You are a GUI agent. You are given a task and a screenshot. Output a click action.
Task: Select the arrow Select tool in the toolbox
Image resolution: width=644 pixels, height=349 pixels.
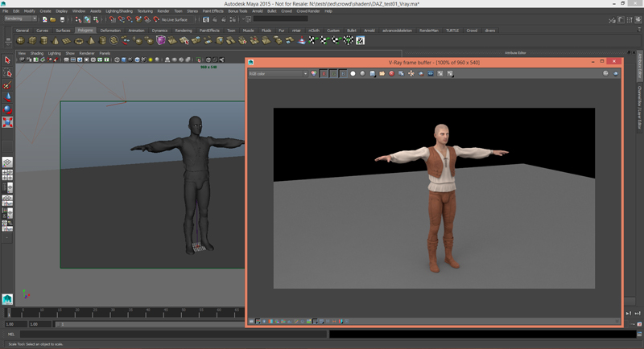[7, 60]
